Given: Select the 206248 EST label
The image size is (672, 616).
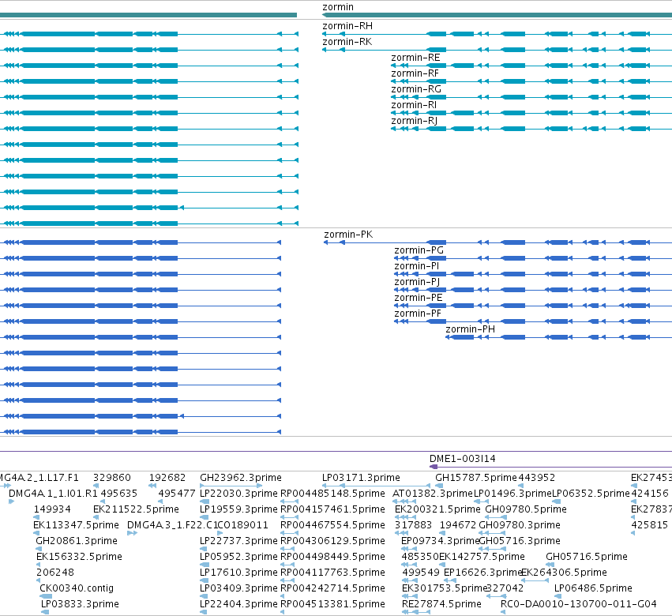Looking at the screenshot, I should coord(54,573).
